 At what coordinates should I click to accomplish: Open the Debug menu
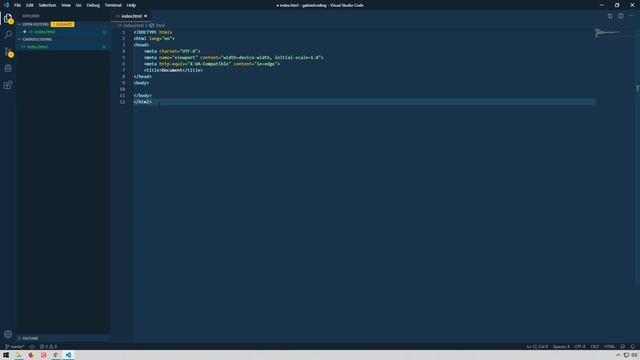pos(93,5)
